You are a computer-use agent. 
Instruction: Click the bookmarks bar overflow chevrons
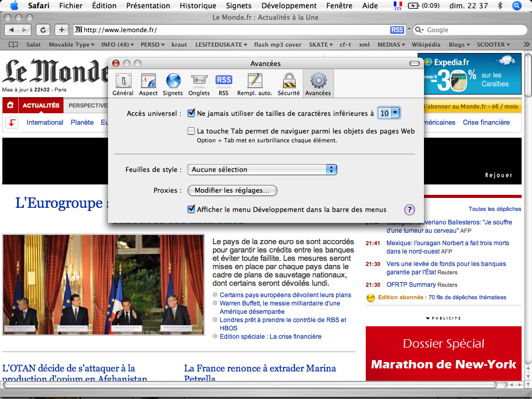(526, 45)
